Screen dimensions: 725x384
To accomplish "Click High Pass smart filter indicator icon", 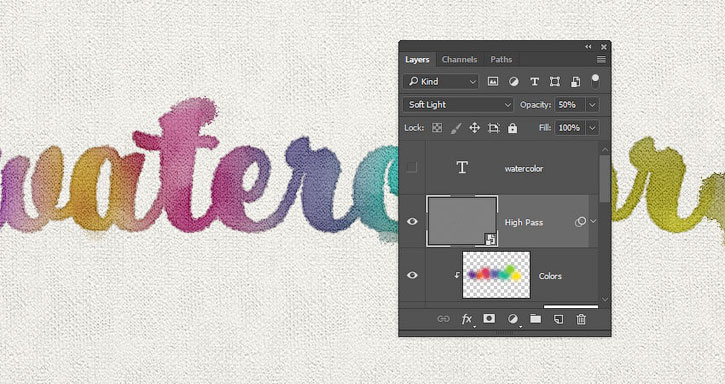I will tap(580, 222).
